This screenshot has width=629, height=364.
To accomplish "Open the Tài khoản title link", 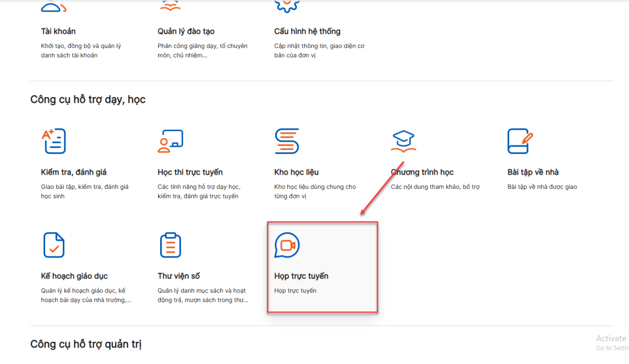I will [x=58, y=31].
